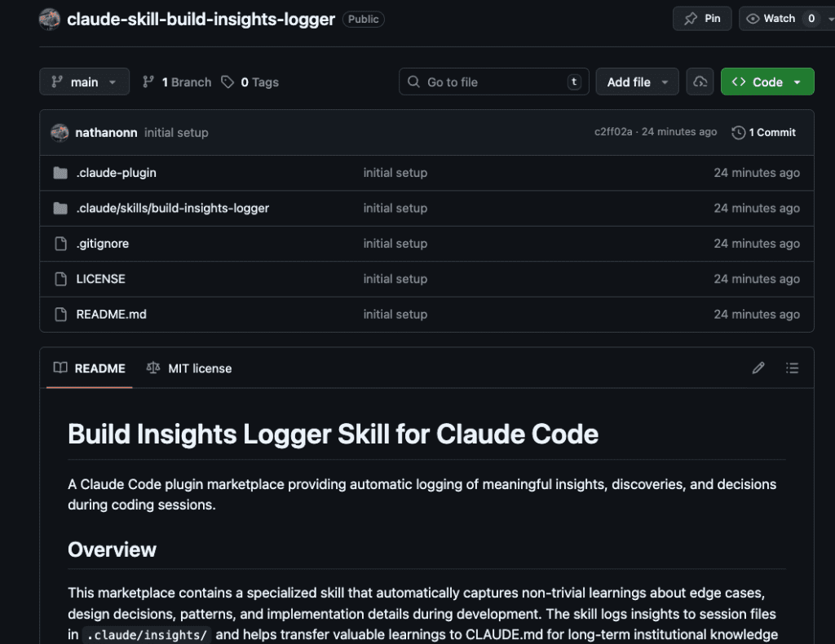Viewport: 835px width, 644px height.
Task: Switch to the README tab
Action: pyautogui.click(x=90, y=368)
